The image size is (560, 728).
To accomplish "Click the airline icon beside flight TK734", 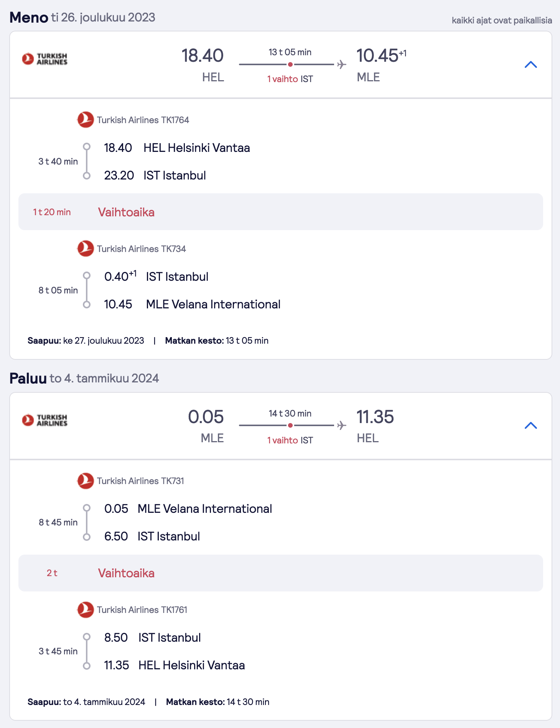I will 86,249.
